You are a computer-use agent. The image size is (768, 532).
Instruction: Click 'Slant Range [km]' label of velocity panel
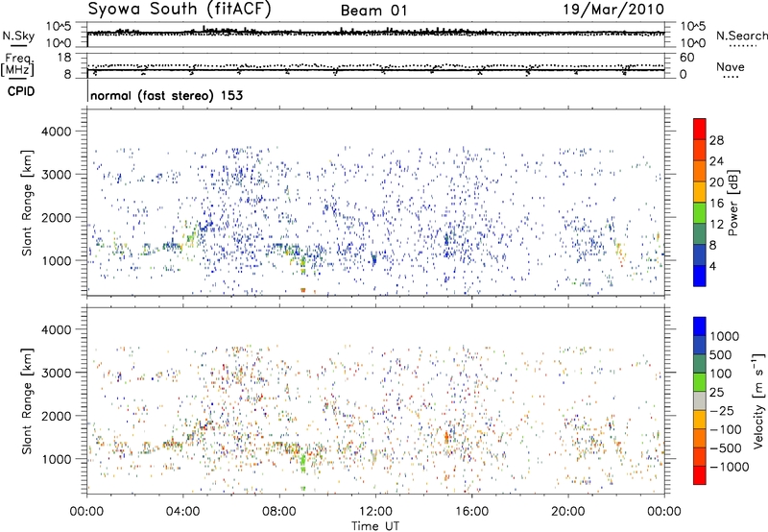click(27, 400)
